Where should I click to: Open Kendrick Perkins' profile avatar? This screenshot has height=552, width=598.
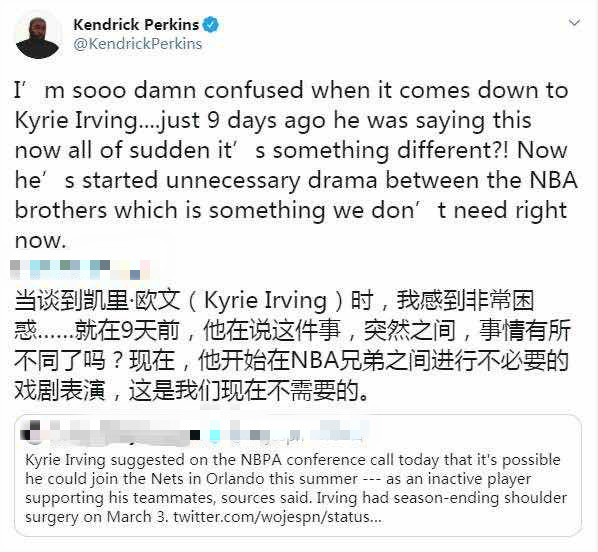[x=38, y=37]
